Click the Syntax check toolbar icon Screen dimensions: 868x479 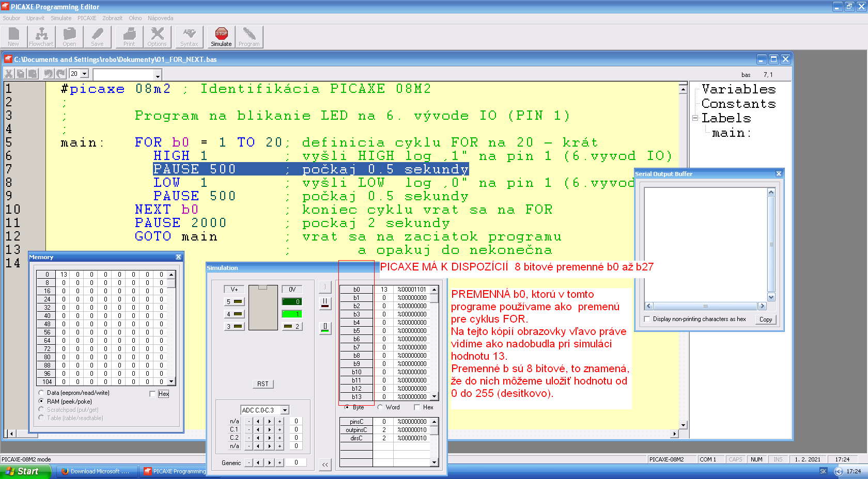tap(189, 37)
